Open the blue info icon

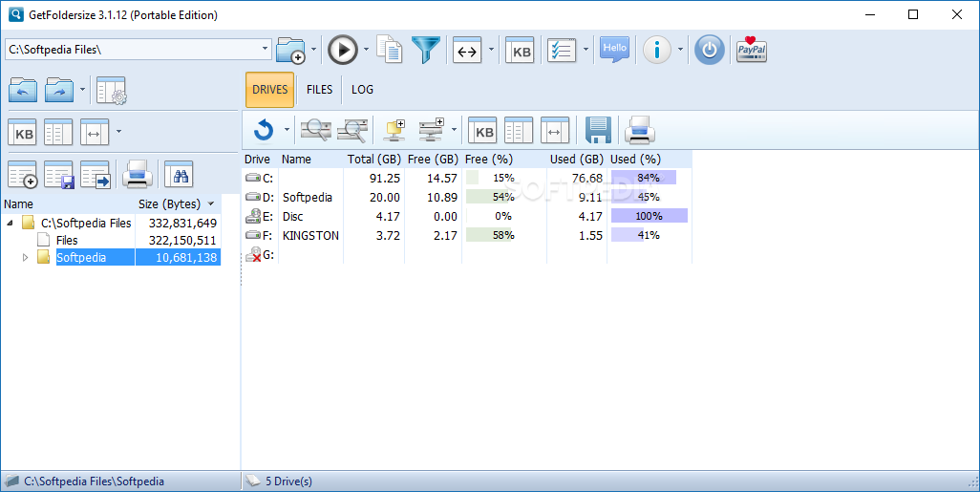[657, 50]
